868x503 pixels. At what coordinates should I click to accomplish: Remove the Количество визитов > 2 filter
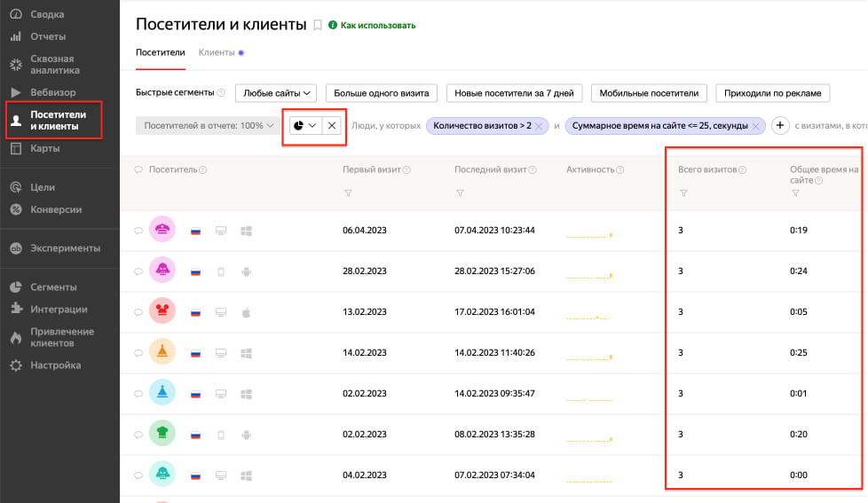click(540, 127)
